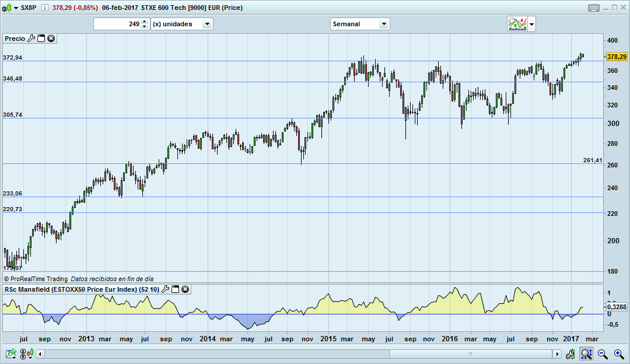
Task: Click the chain link icon in bottom toolbar
Action: click(23, 353)
